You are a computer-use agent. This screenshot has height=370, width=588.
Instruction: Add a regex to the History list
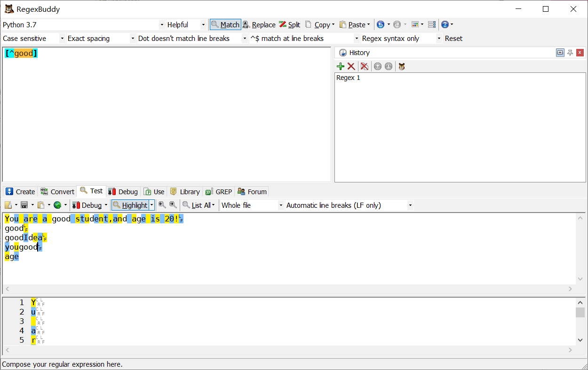(341, 66)
